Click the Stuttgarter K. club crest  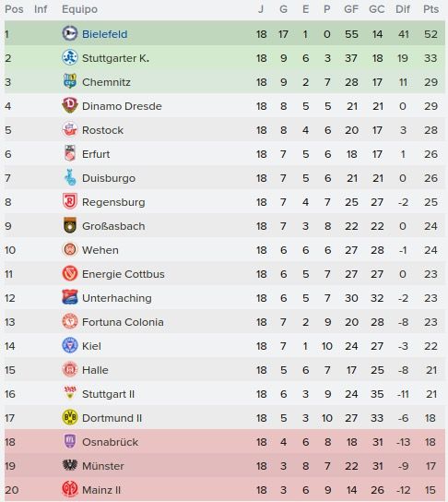(70, 58)
